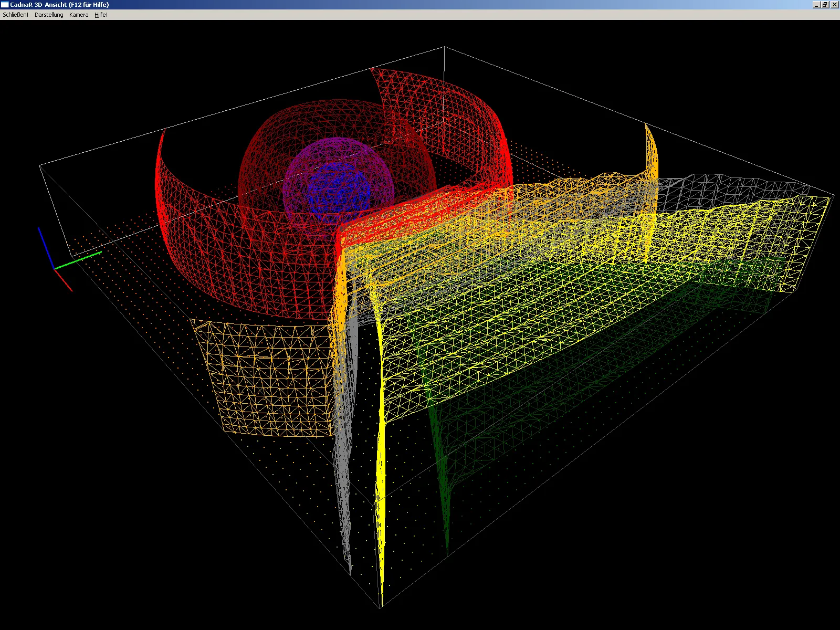The width and height of the screenshot is (840, 630).
Task: Click the orange mesh panel at lower left
Action: click(262, 378)
